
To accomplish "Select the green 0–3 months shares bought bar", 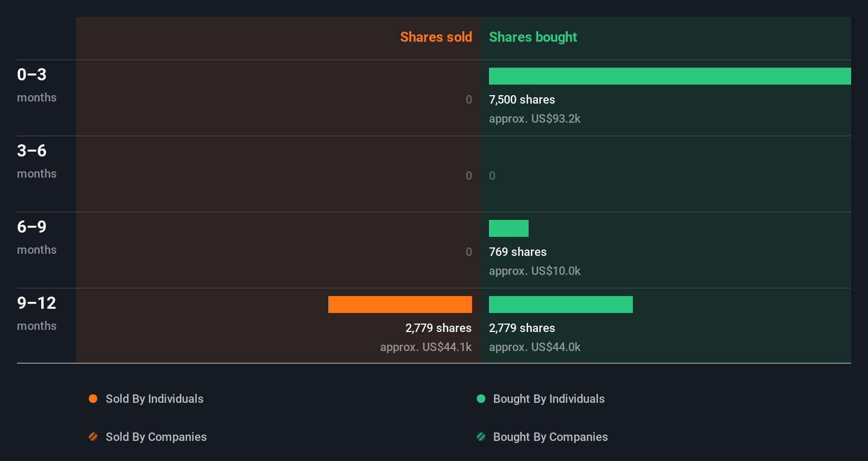I will (x=670, y=76).
